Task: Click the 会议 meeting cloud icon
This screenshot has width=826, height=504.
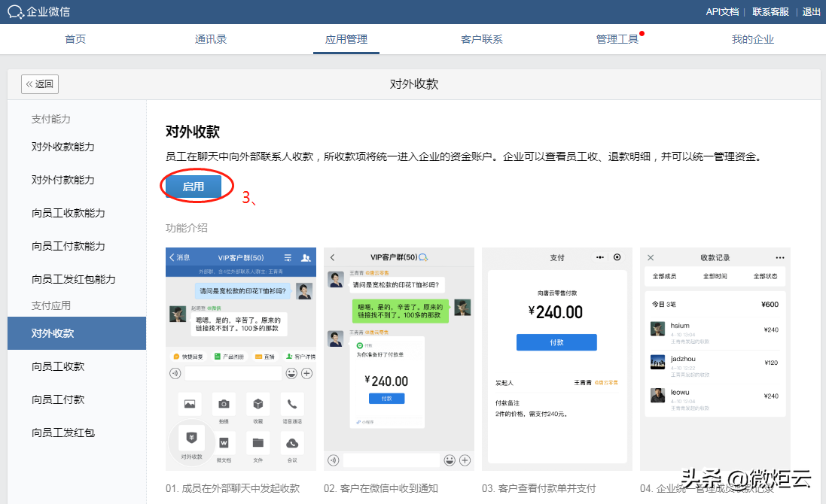Action: (292, 444)
